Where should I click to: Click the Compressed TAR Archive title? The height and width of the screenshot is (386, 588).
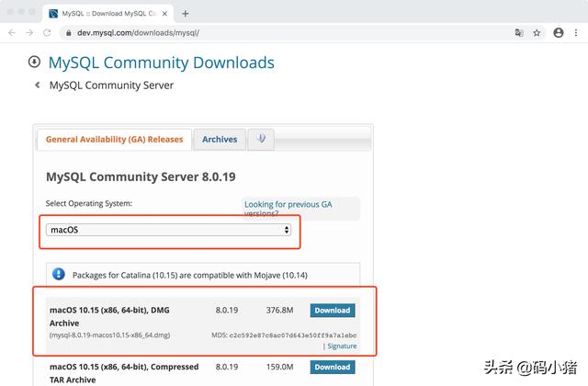click(124, 373)
